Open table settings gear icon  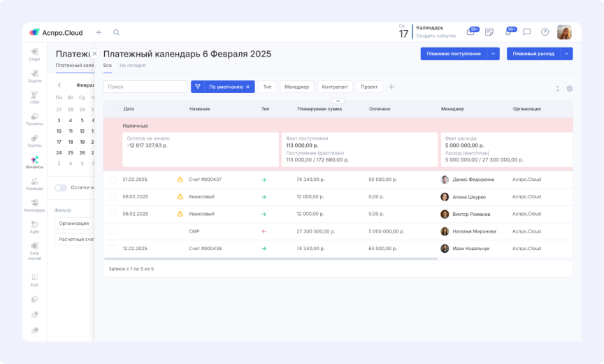coord(569,89)
